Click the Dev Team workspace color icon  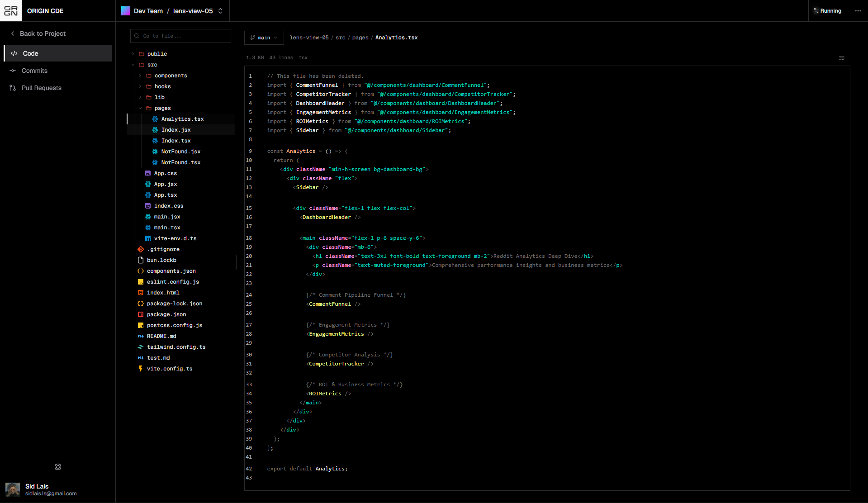click(126, 11)
